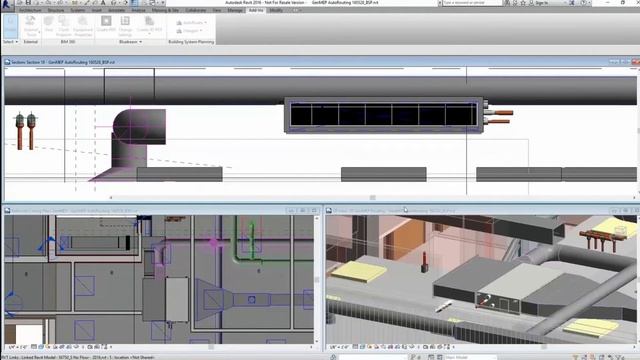
Task: Open scale selector in 3D view
Action: [x=339, y=347]
